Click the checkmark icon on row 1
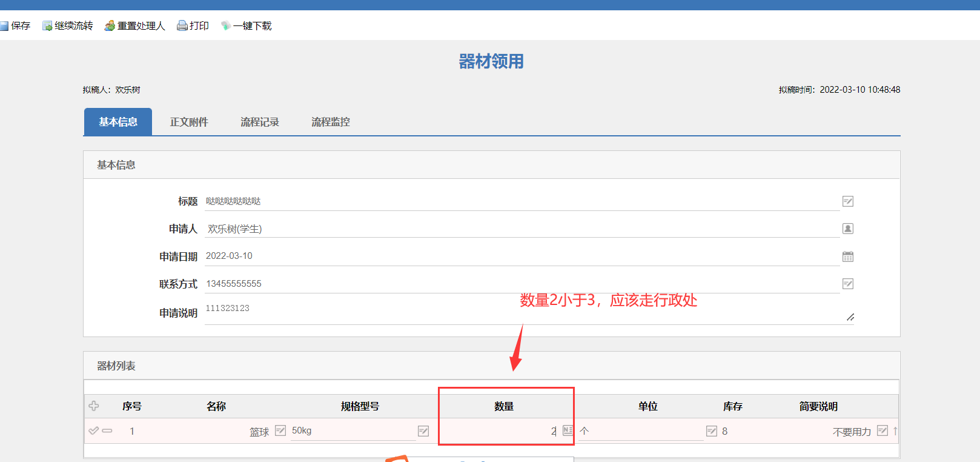The height and width of the screenshot is (462, 980). 93,430
